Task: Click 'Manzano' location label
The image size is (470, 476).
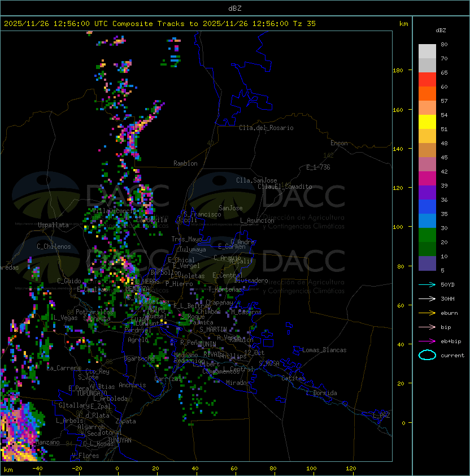Action: pyautogui.click(x=47, y=442)
